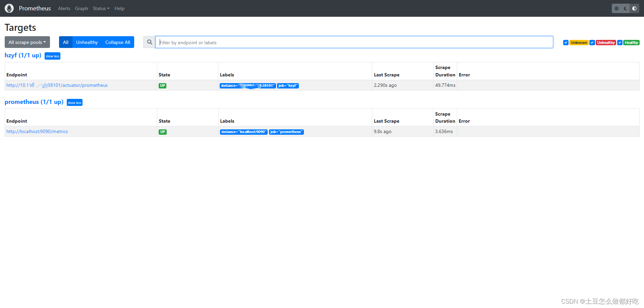Click the red Unhealthy filter badge

606,43
